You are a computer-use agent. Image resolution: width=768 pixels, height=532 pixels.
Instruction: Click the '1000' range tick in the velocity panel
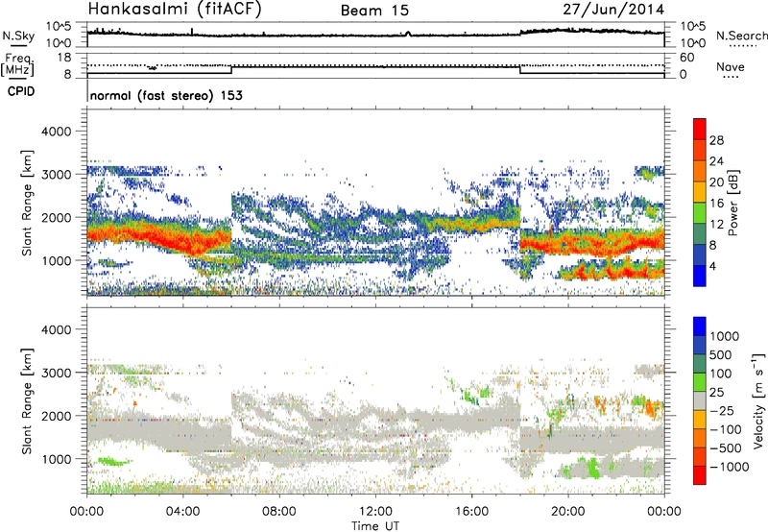(56, 460)
